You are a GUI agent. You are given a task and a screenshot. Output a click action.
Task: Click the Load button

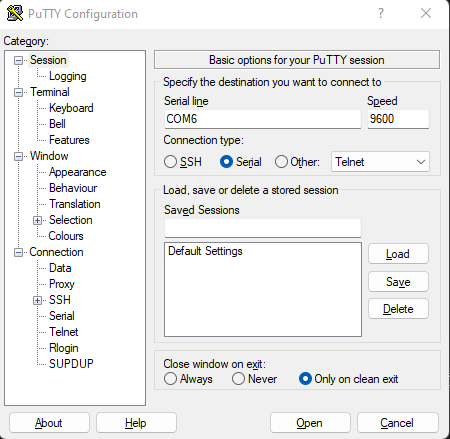pos(398,254)
